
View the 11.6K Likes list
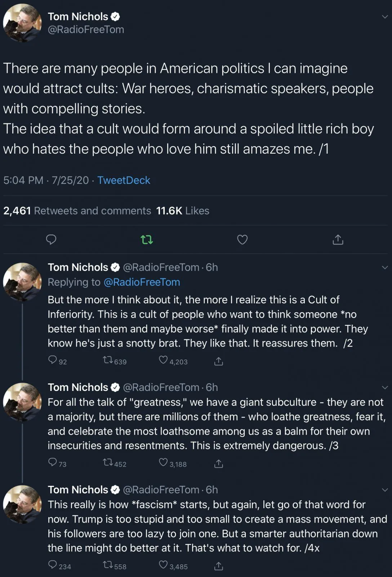click(x=183, y=211)
